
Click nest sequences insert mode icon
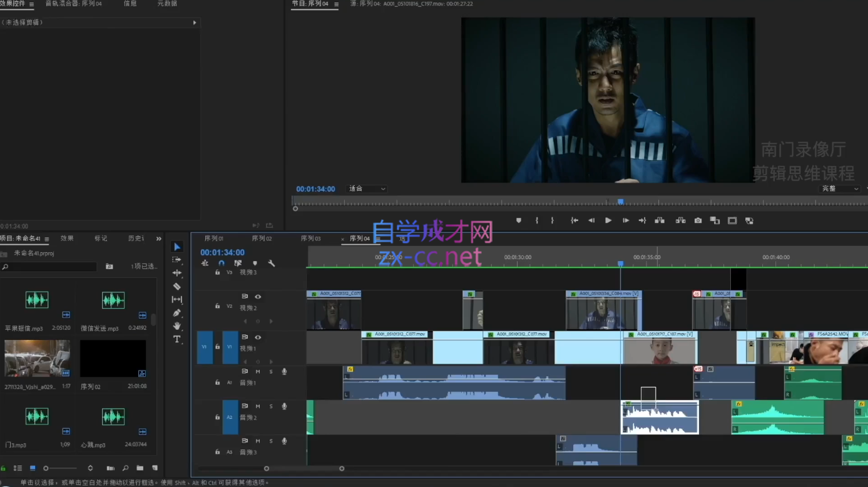[205, 264]
